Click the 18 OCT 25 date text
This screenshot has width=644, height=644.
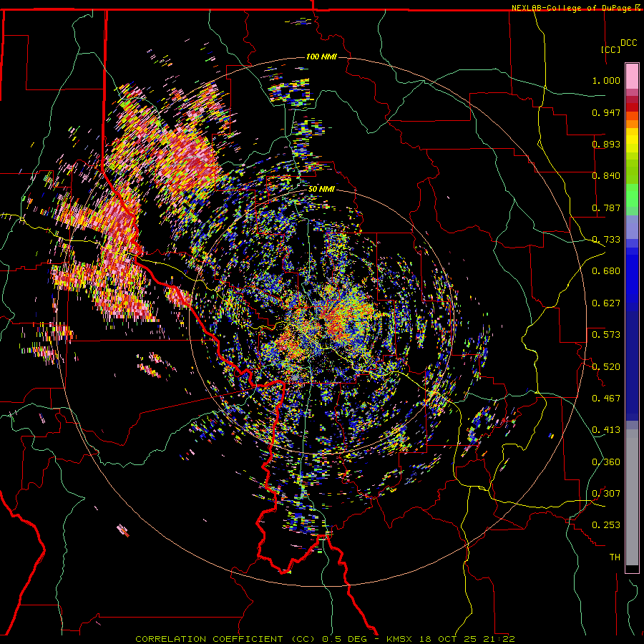(449, 639)
